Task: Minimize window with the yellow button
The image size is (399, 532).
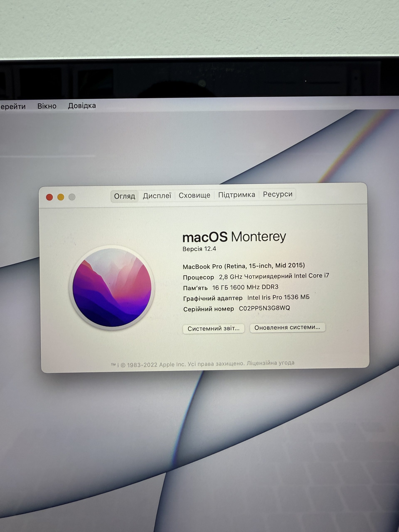Action: (61, 197)
